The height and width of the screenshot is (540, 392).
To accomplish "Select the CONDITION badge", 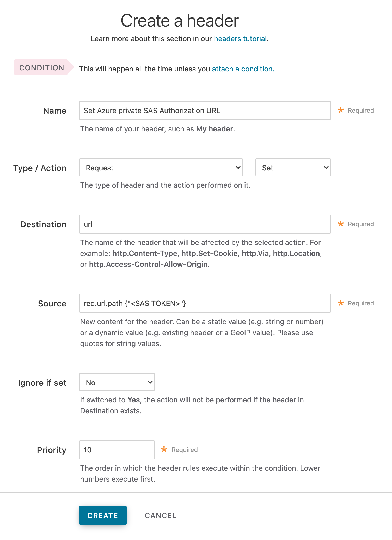I will click(42, 68).
